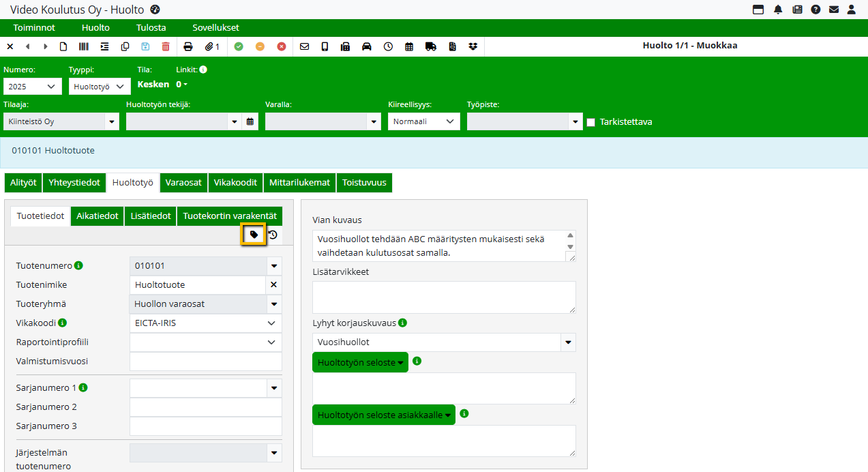Switch to the Varaosat tab
This screenshot has height=472, width=868.
pos(183,183)
